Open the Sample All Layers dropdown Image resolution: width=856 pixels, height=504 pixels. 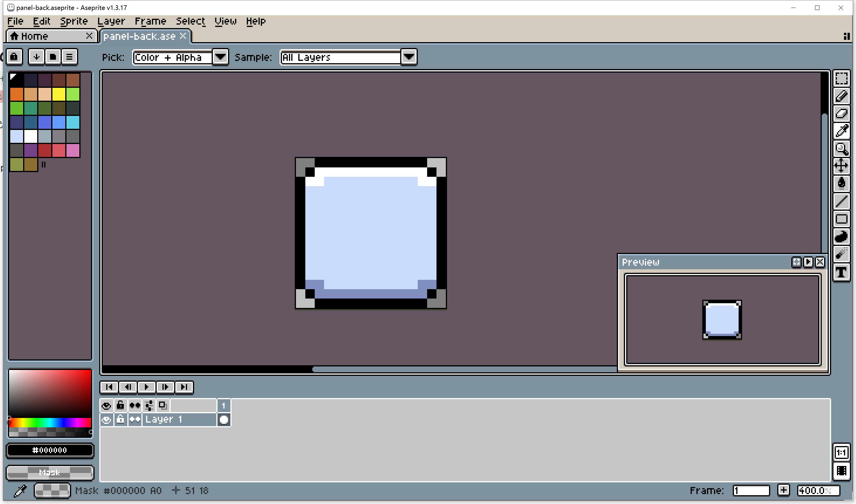409,57
